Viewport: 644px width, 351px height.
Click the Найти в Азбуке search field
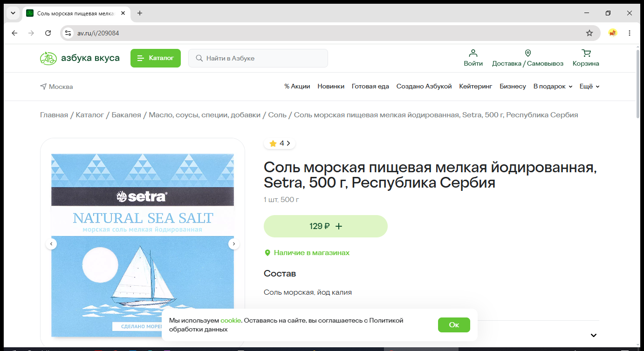[258, 58]
